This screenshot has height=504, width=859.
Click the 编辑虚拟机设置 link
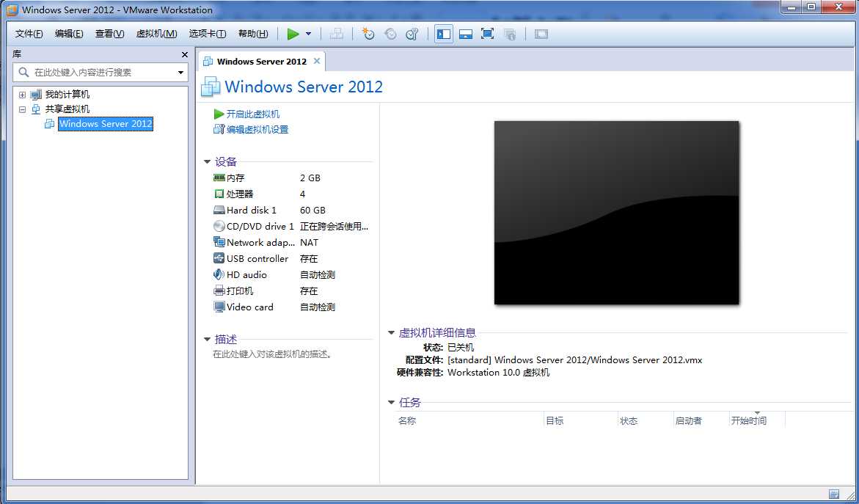pyautogui.click(x=257, y=130)
